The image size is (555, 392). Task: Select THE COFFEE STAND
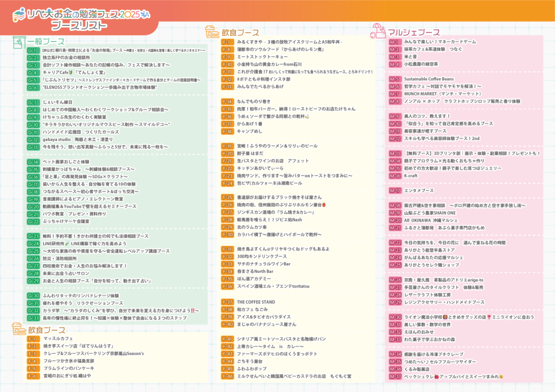pos(248,302)
